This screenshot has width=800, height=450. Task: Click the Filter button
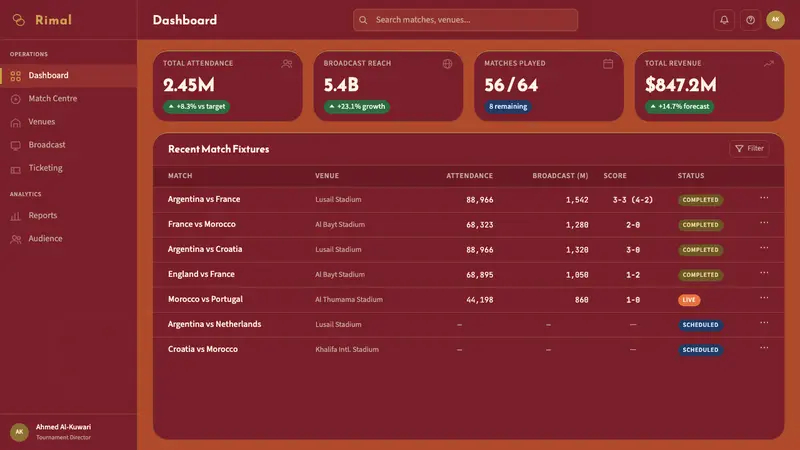click(749, 148)
